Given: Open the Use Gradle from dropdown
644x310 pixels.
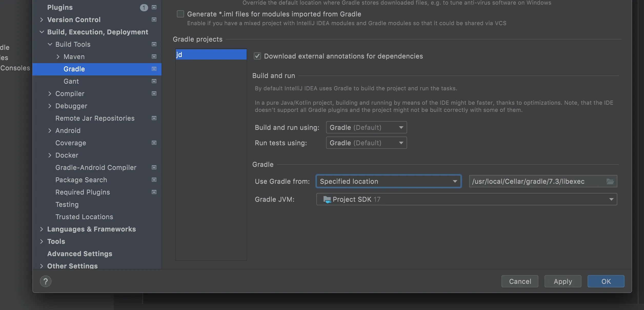Looking at the screenshot, I should coord(388,181).
